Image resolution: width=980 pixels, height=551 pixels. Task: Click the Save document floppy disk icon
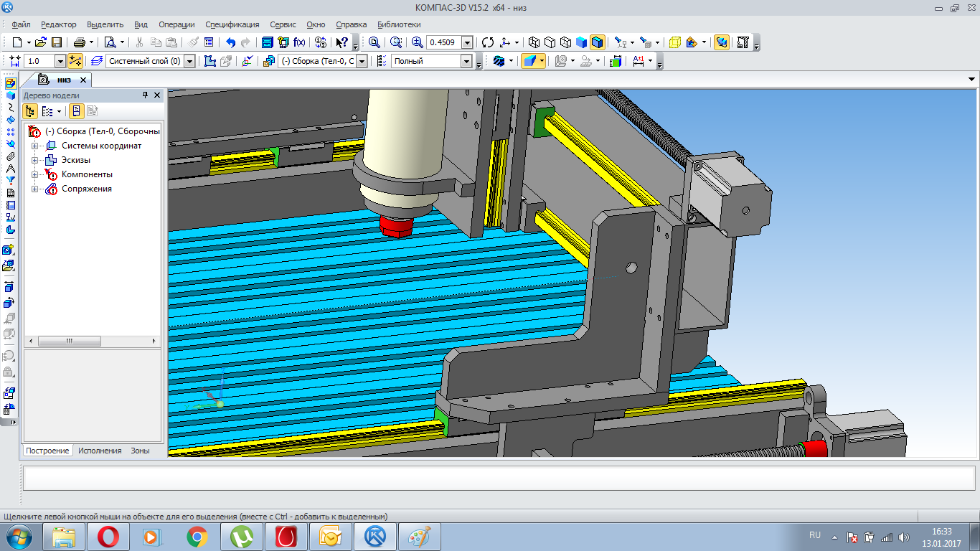[x=57, y=42]
